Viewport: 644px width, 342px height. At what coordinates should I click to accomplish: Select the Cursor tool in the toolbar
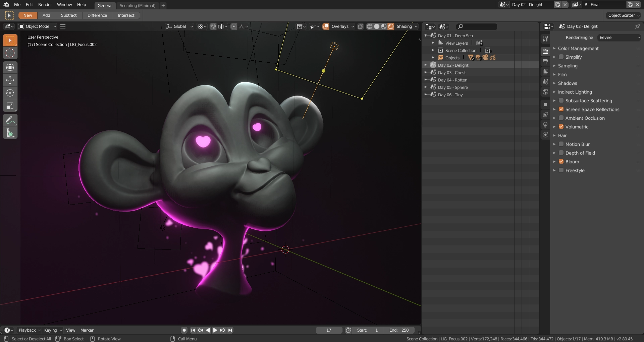(10, 53)
